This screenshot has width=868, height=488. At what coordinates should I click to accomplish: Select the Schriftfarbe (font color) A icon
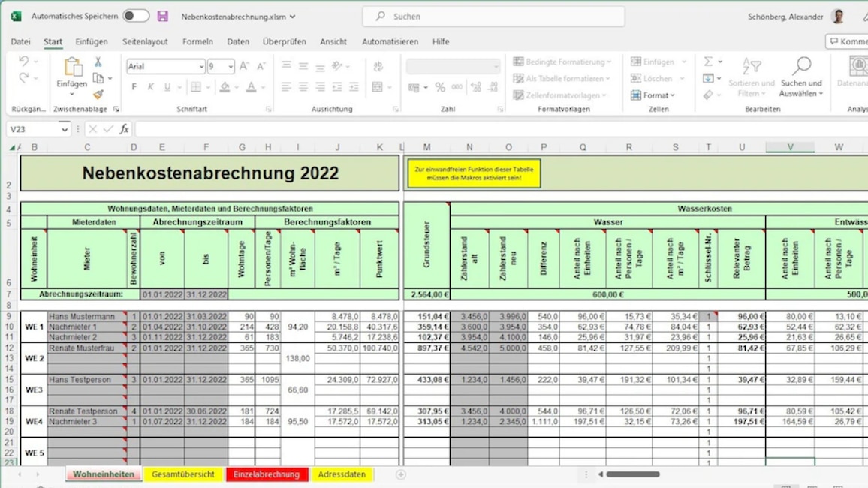pyautogui.click(x=252, y=86)
